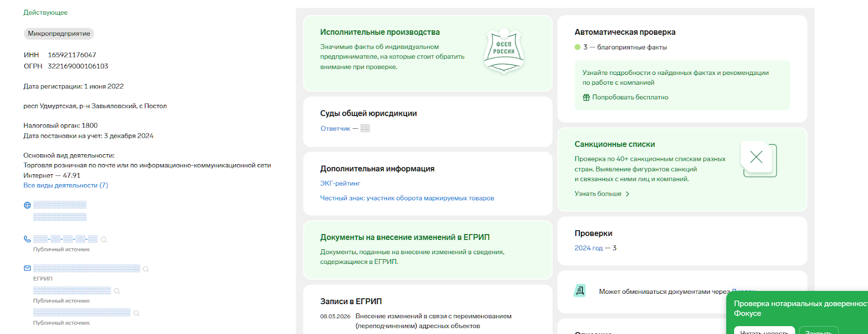Click the Внесение изменений в связи с переименованием entry
Screen dimensions: 868x334
tap(433, 321)
